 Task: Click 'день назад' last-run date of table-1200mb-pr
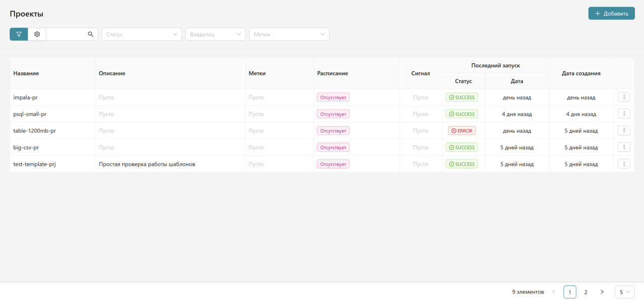[517, 131]
